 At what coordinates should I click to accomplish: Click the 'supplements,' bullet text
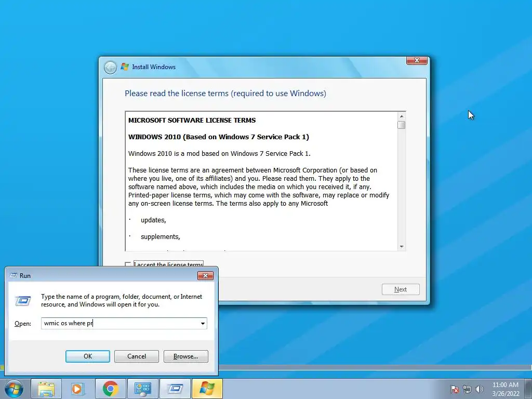point(161,237)
